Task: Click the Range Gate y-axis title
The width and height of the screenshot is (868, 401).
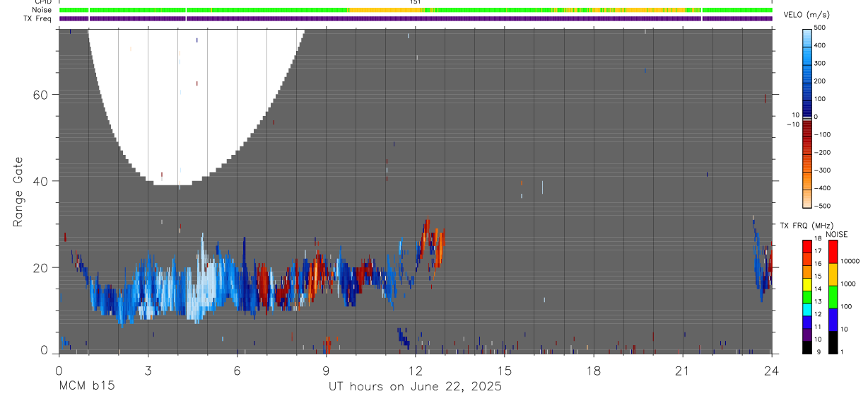Action: click(18, 192)
